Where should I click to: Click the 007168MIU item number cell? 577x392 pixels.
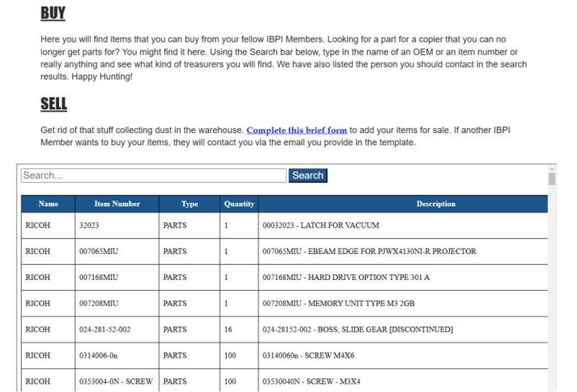99,277
